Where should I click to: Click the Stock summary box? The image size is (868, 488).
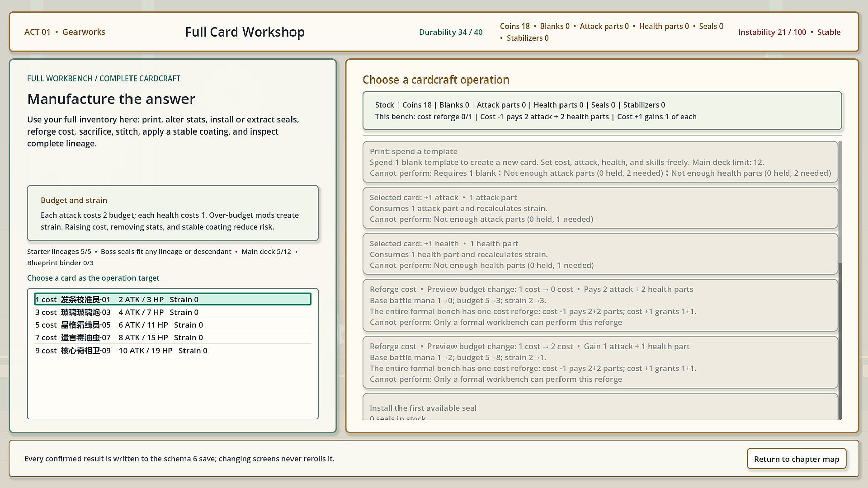(602, 111)
